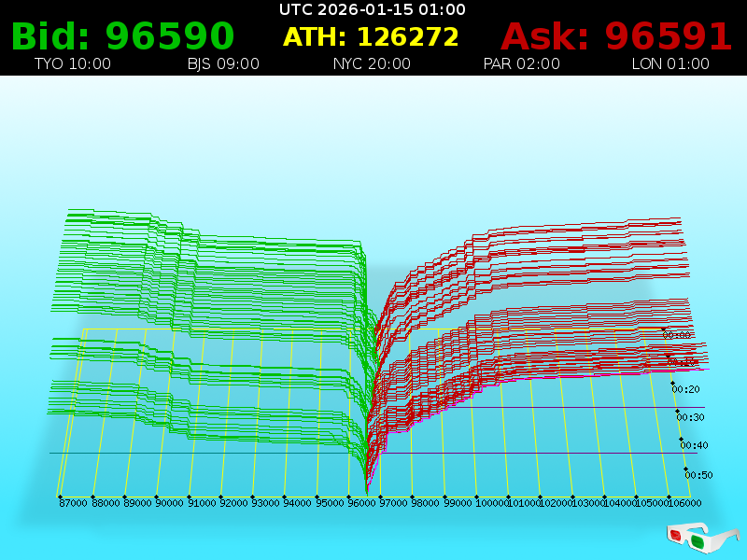The image size is (747, 560).
Task: Click the 00:50 time axis marker
Action: [x=698, y=475]
